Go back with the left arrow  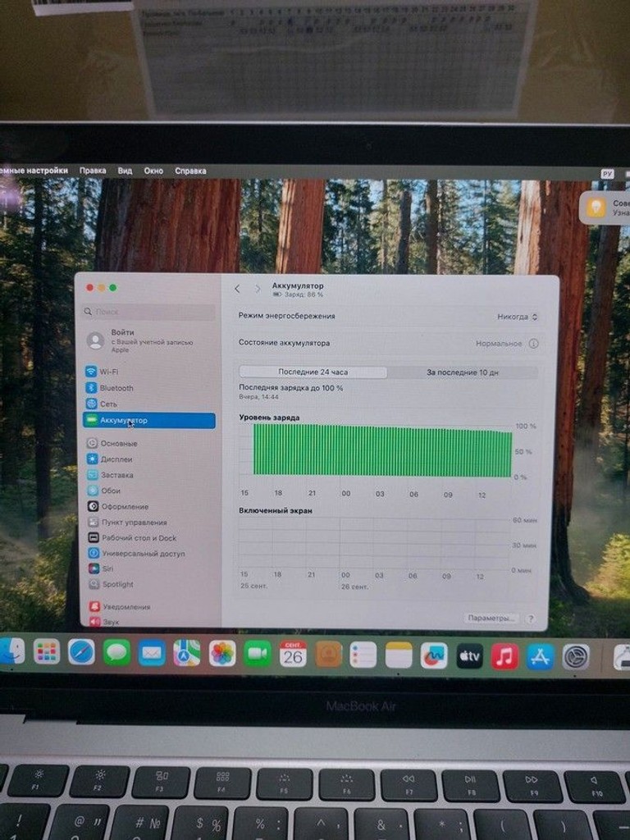237,289
